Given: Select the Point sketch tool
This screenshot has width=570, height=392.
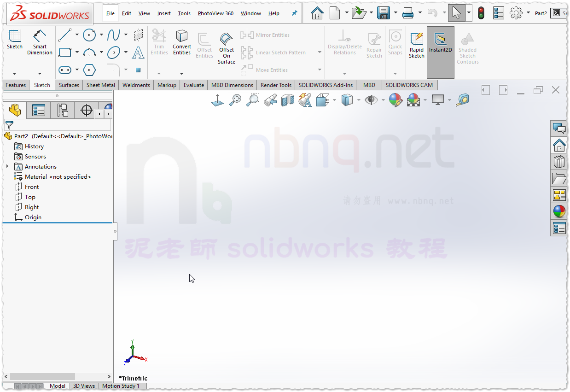Looking at the screenshot, I should click(x=138, y=70).
